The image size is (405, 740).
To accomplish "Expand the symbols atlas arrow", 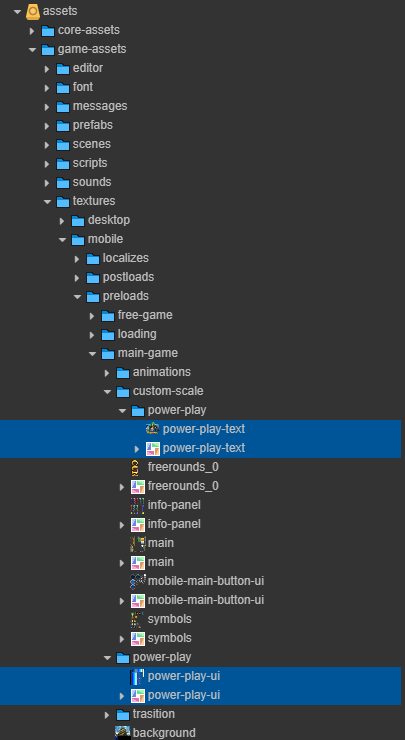I will click(x=122, y=639).
